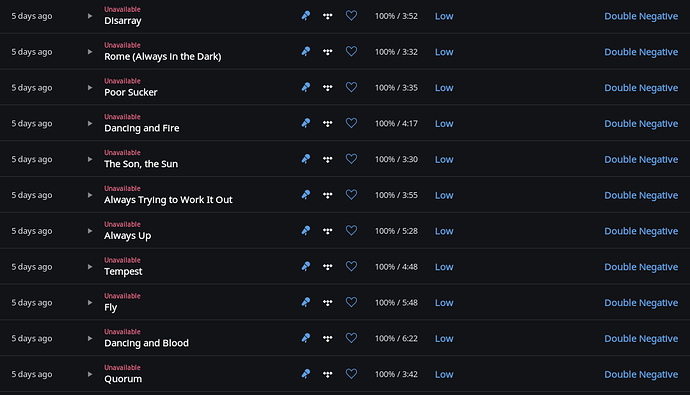Open Low artist link in Quorum row
690x395 pixels.
[444, 374]
